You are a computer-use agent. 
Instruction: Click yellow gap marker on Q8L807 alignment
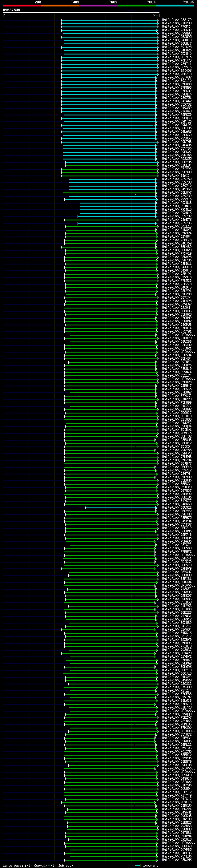136,194
